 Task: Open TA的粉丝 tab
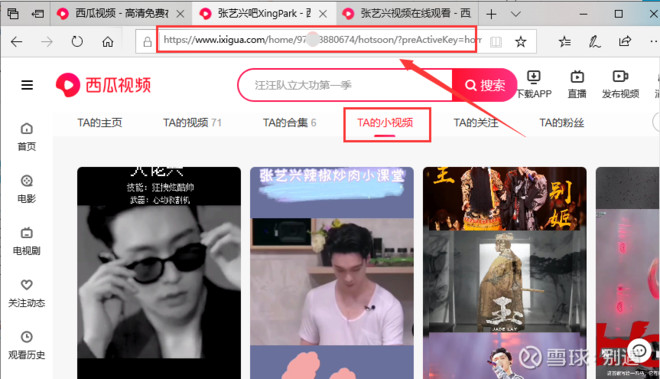point(562,123)
